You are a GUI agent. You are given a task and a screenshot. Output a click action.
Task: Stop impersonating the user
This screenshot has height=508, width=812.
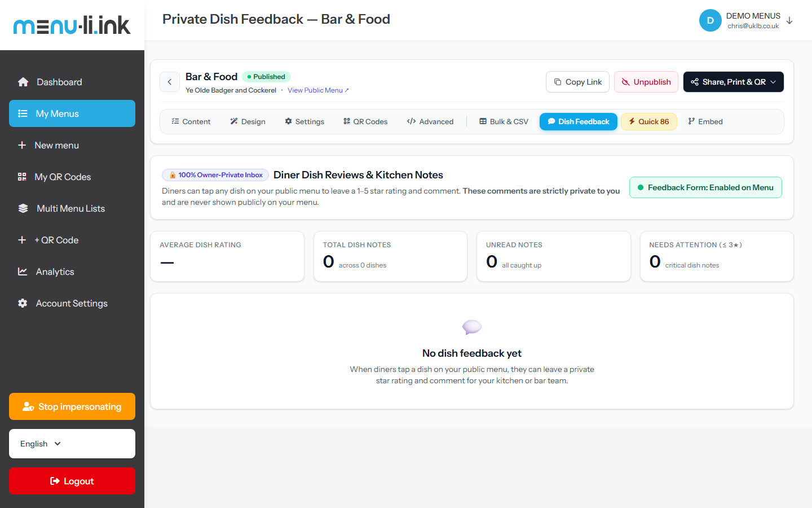tap(72, 406)
